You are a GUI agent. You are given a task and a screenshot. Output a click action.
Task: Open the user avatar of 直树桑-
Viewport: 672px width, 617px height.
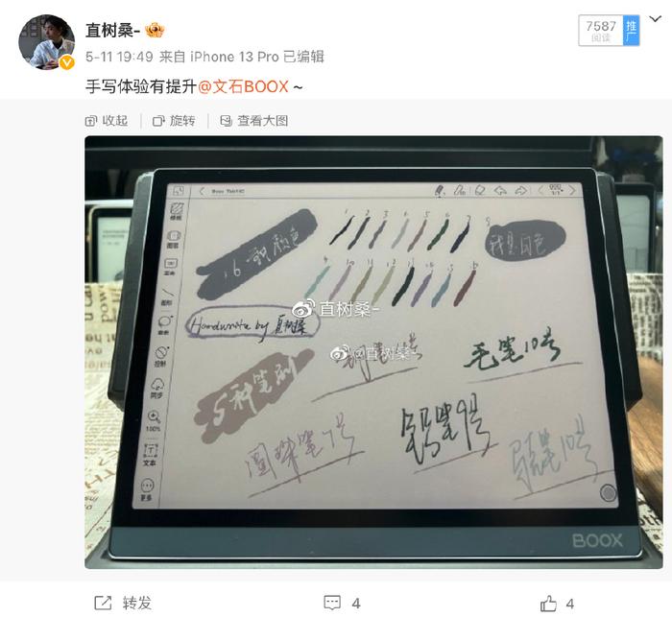click(46, 41)
